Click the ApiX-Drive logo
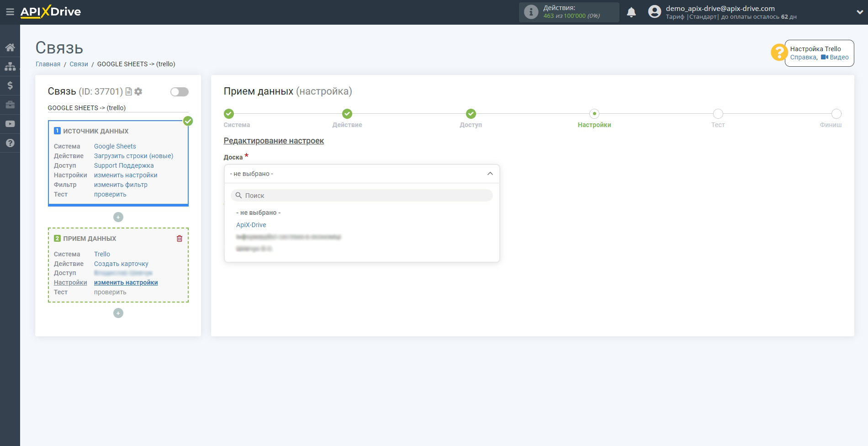 pos(50,12)
